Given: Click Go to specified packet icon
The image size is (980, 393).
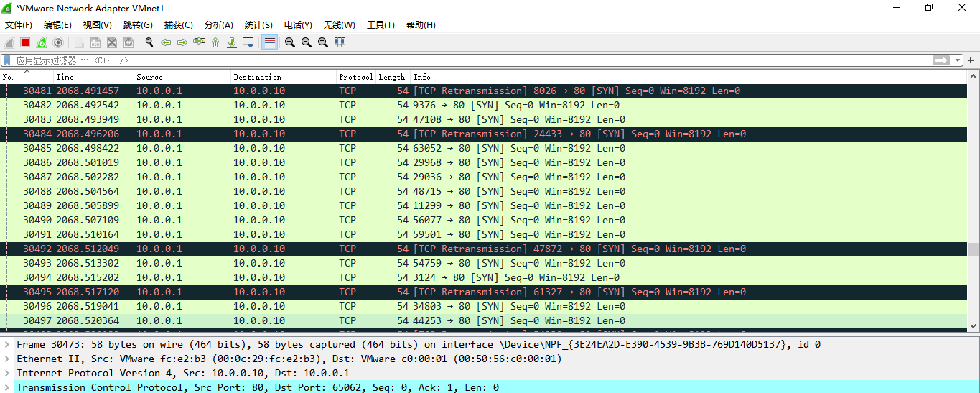Looking at the screenshot, I should pos(199,42).
